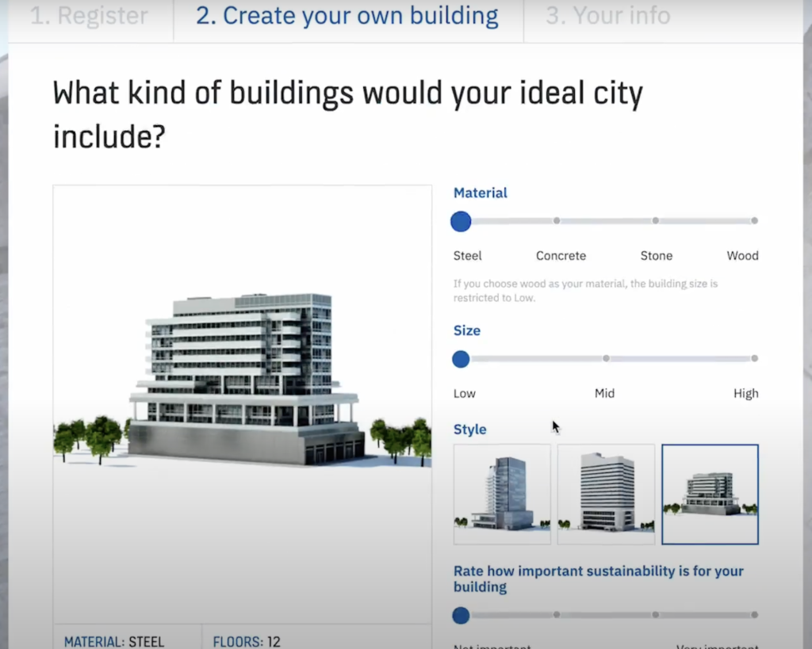Screen dimensions: 812x649
Task: Choose the middle building style thumbnail
Action: pyautogui.click(x=606, y=494)
